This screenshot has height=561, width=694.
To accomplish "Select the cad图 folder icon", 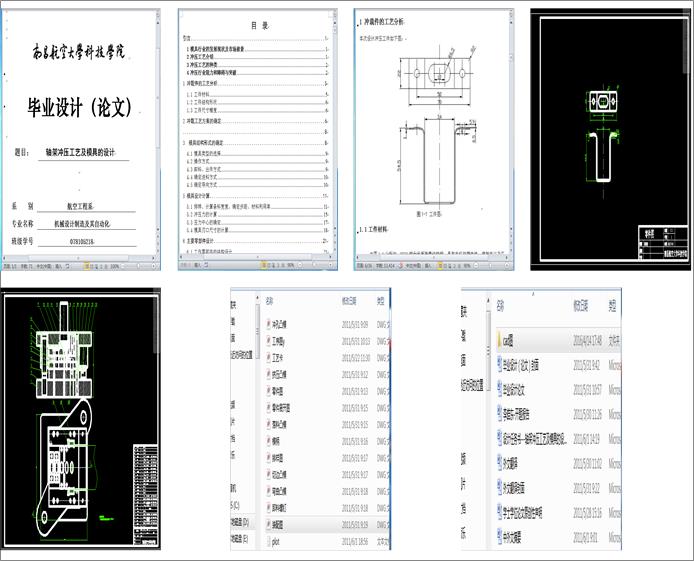I will 501,340.
